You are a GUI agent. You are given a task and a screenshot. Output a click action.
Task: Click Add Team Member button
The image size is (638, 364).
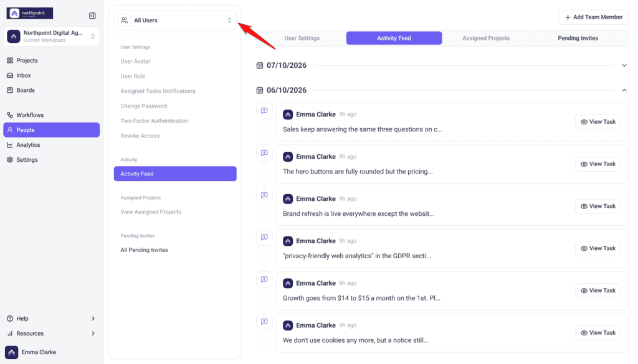point(593,17)
